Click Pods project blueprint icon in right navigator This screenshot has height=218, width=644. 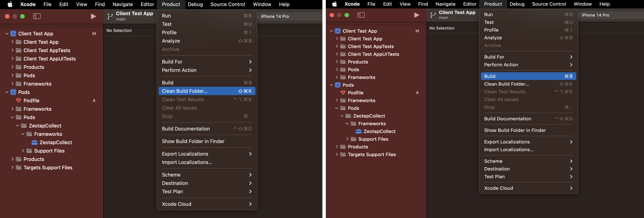(x=338, y=85)
